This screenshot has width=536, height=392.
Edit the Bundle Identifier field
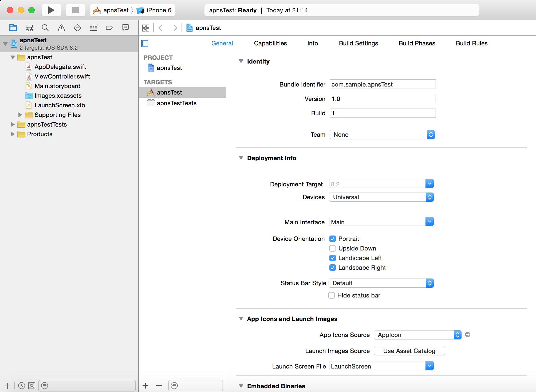[383, 84]
